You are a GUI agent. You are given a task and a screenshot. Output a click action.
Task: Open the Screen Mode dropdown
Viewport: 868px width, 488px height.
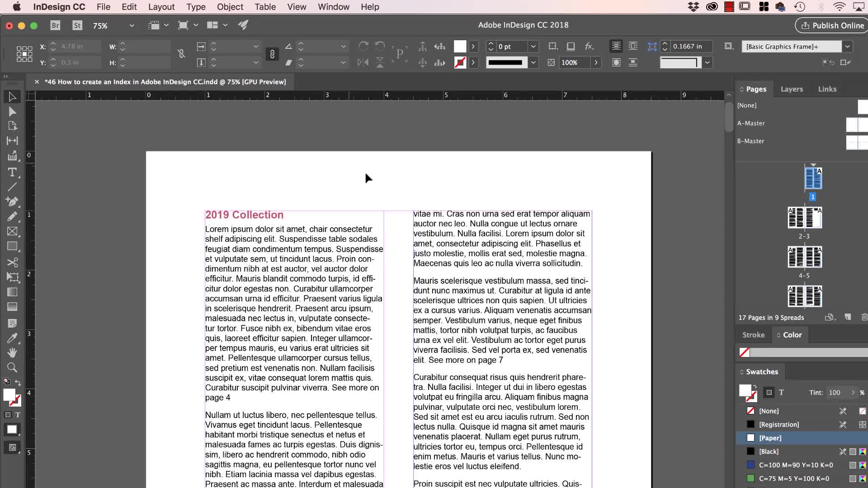pyautogui.click(x=196, y=25)
